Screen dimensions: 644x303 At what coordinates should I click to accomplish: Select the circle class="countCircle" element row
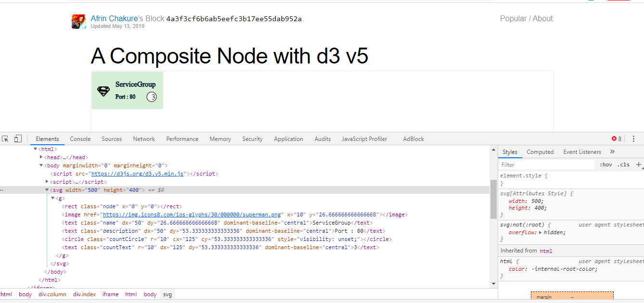click(245, 239)
